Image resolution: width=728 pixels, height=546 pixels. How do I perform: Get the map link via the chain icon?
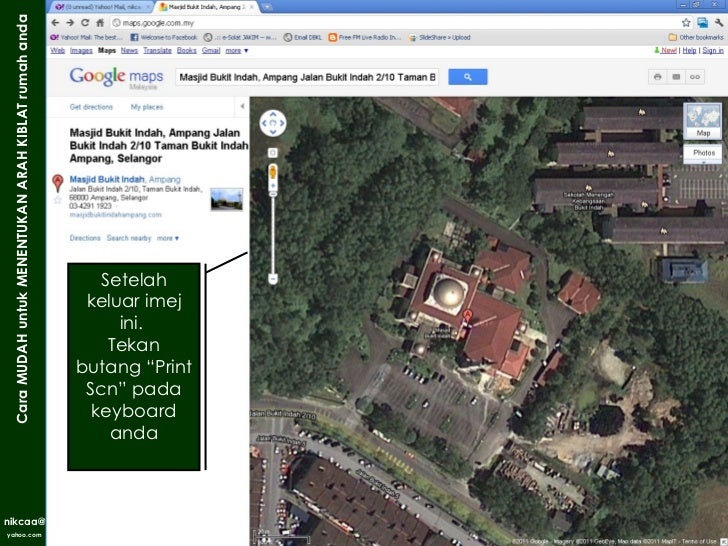[695, 77]
